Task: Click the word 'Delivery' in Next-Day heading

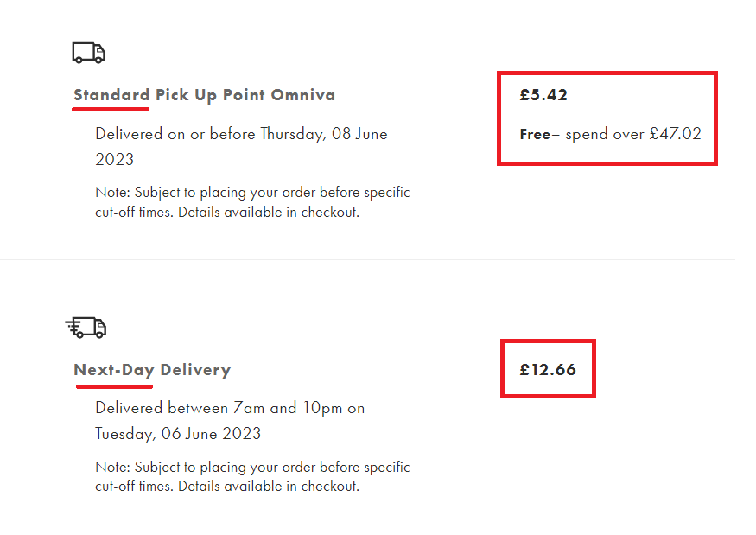Action: click(x=196, y=370)
